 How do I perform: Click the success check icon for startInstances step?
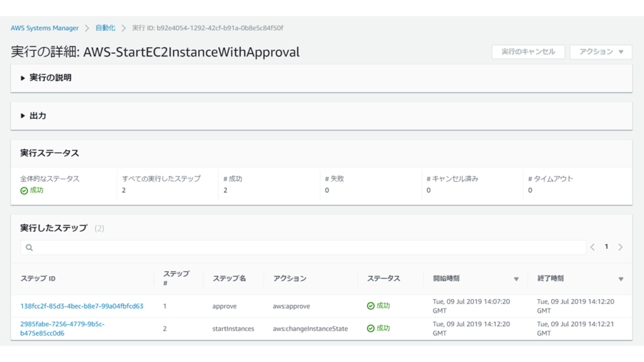click(371, 329)
